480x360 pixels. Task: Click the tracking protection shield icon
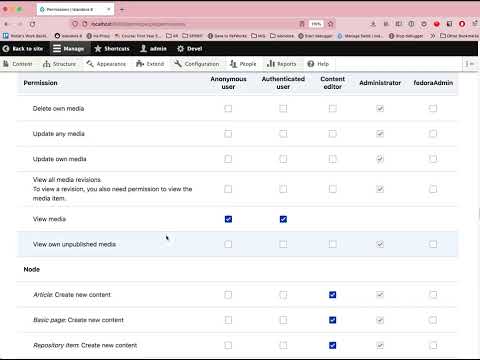point(75,24)
